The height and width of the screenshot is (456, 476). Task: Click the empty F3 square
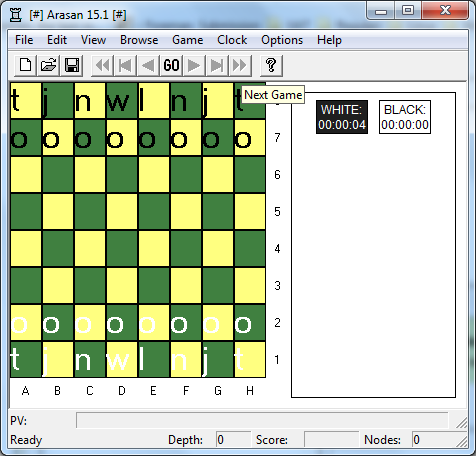coord(186,286)
